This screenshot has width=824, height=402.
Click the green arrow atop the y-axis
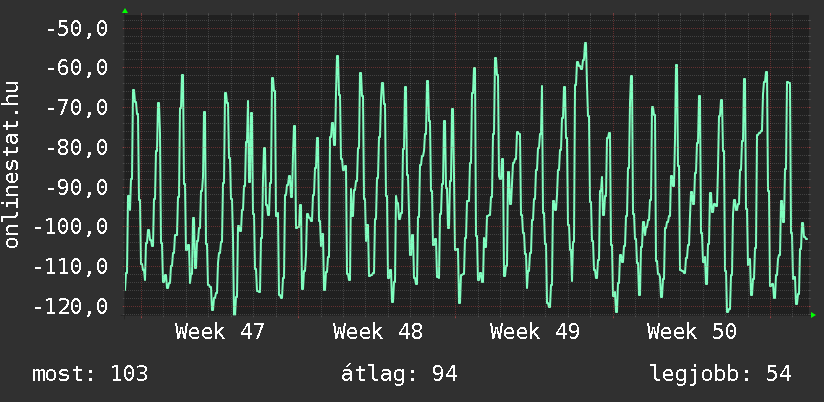[x=124, y=11]
